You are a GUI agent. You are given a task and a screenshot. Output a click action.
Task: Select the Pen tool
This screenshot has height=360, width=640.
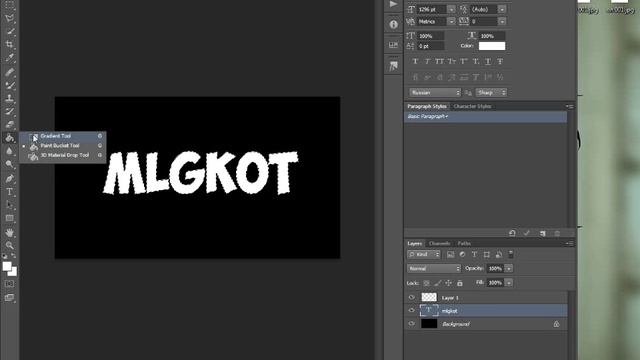9,179
